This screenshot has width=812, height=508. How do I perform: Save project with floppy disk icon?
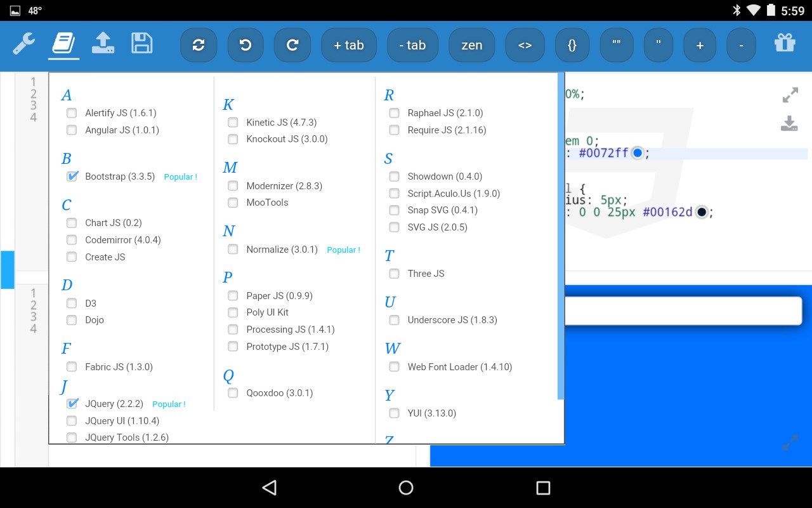[142, 43]
